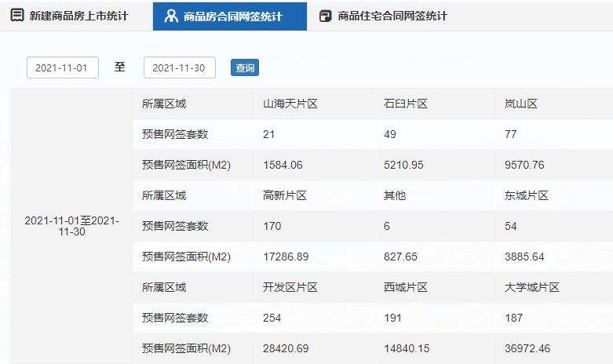Image resolution: width=613 pixels, height=364 pixels.
Task: Click the list icon beside 新建商品房上市统计
Action: pyautogui.click(x=17, y=15)
